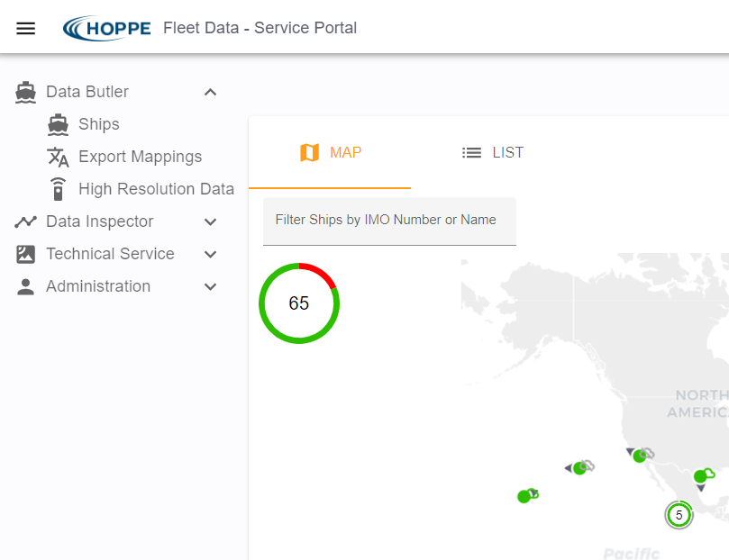The image size is (729, 560).
Task: Open the hamburger navigation menu
Action: pos(26,28)
